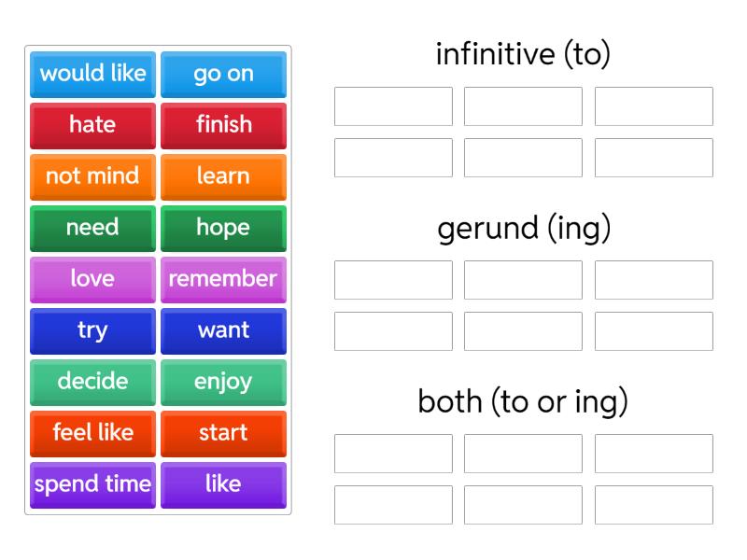The image size is (747, 560).
Task: Click the first box under 'both (to or ing)'
Action: click(x=393, y=454)
